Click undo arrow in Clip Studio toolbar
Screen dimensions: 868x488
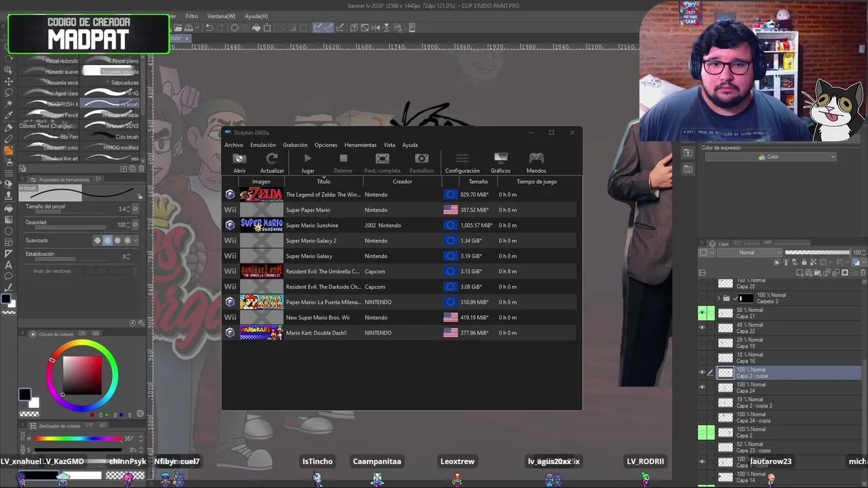pyautogui.click(x=210, y=28)
